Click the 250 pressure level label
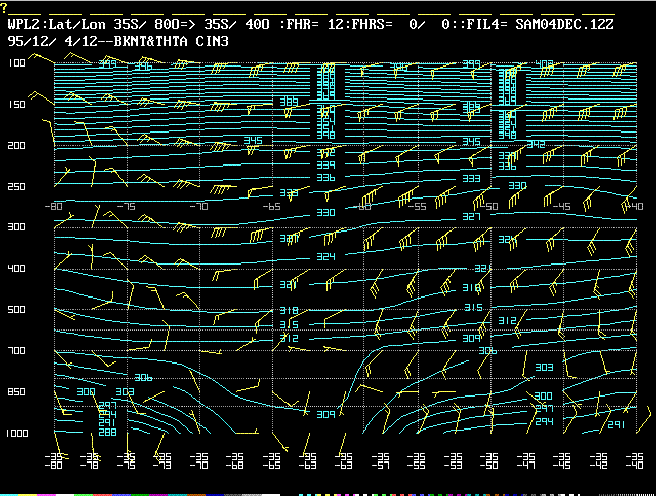 pyautogui.click(x=17, y=187)
